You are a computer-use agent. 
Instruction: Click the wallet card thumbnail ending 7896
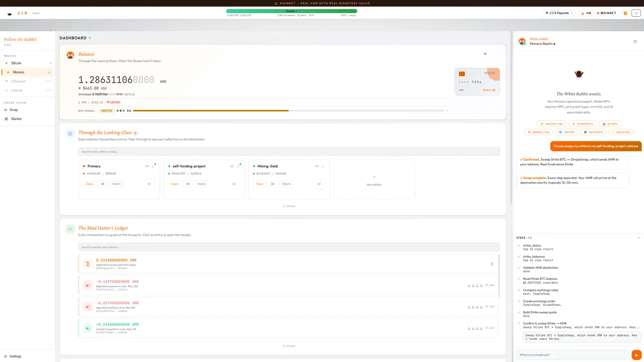pos(477,82)
